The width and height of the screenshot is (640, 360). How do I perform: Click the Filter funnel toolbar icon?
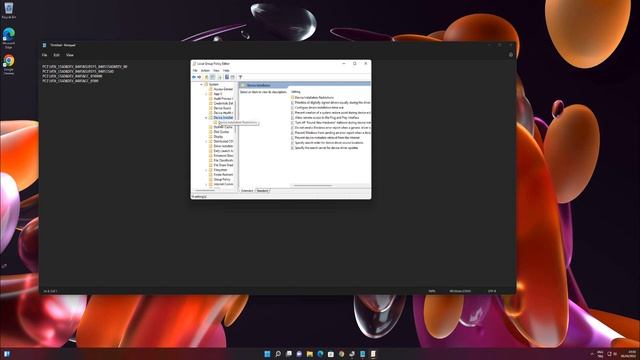click(240, 77)
